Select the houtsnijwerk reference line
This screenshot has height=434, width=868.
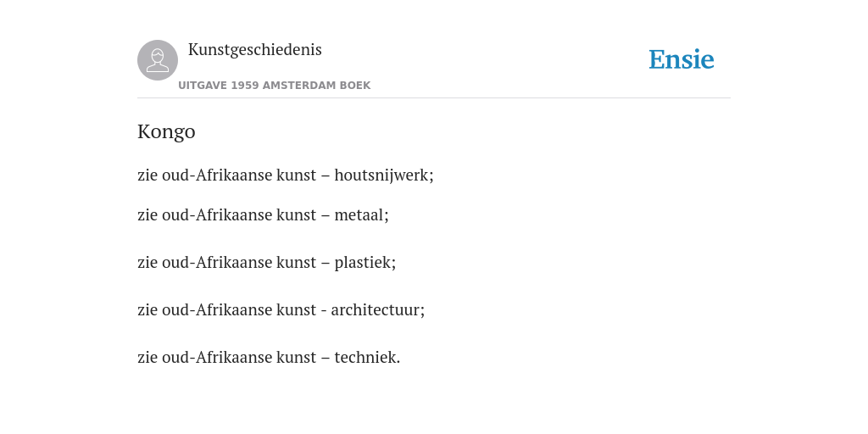[x=285, y=175]
